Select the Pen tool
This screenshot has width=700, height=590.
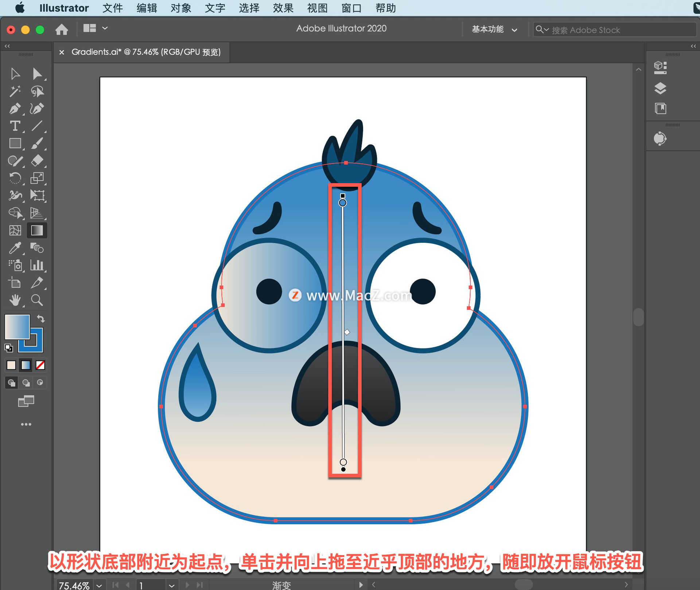coord(15,108)
